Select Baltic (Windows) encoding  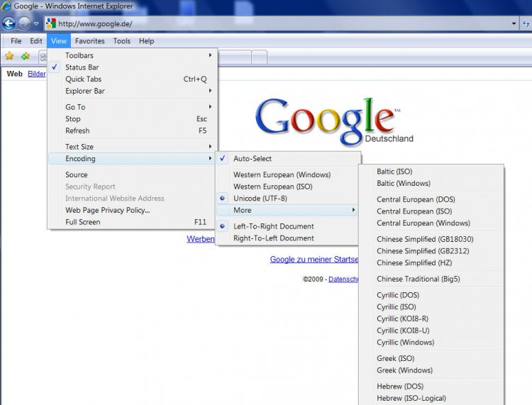click(431, 184)
